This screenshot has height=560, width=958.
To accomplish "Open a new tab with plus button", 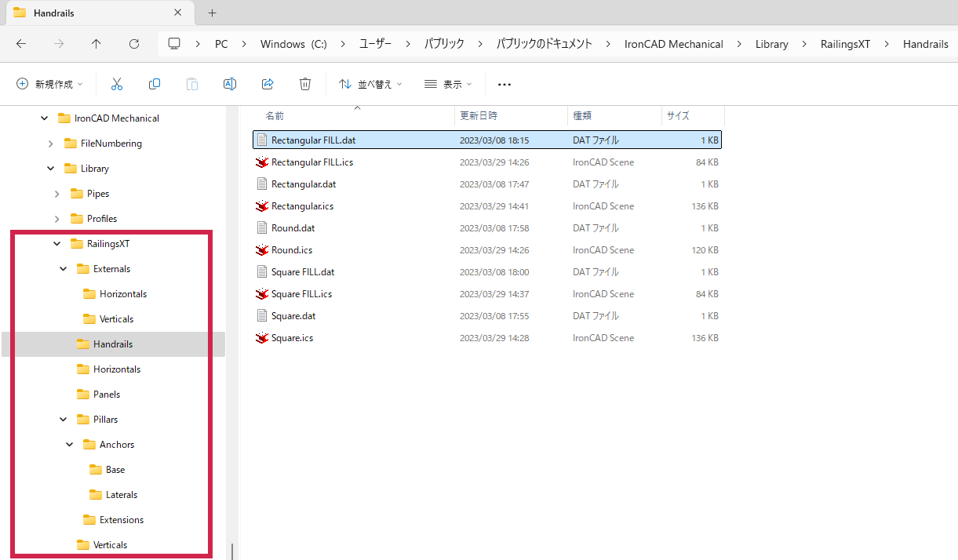I will click(212, 13).
